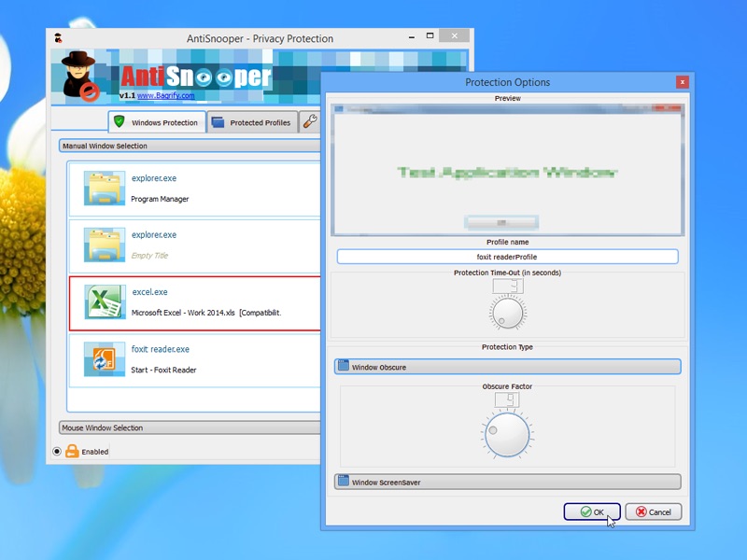Expand the Window ScreenSaver protection type
747x560 pixels.
[x=507, y=482]
